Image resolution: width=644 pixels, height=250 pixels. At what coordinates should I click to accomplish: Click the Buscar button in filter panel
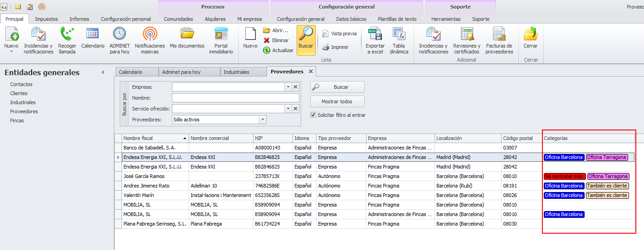tap(337, 87)
